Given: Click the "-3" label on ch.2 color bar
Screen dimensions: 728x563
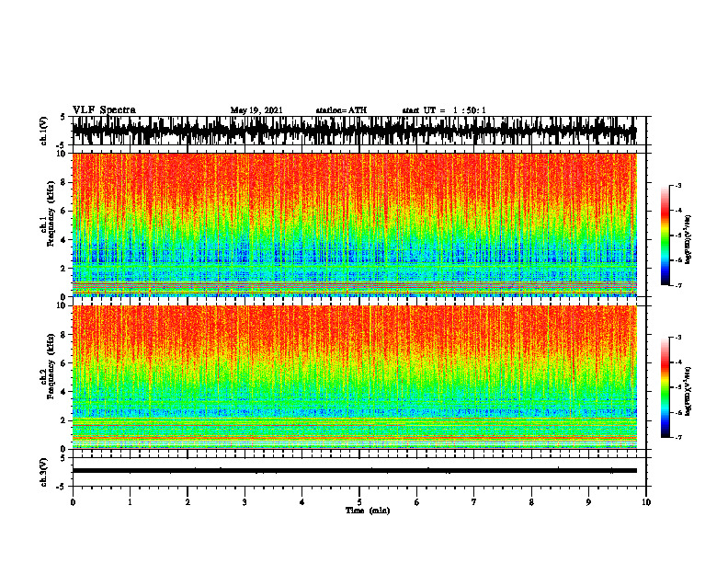Looking at the screenshot, I should (678, 338).
